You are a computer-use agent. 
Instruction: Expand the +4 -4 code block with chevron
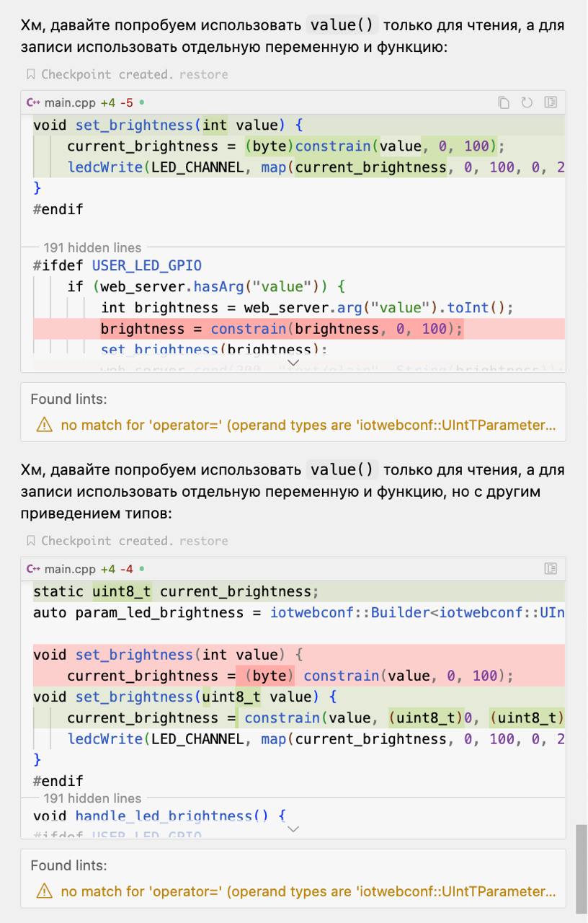[293, 829]
